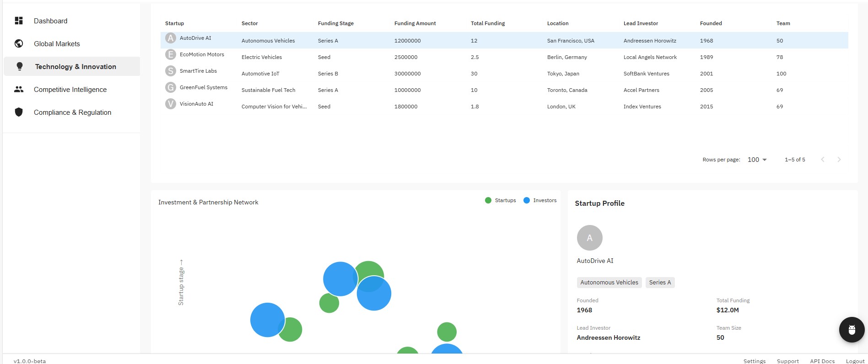Click the Series A chip in profile
Screen dimensions: 868x364
coord(659,283)
